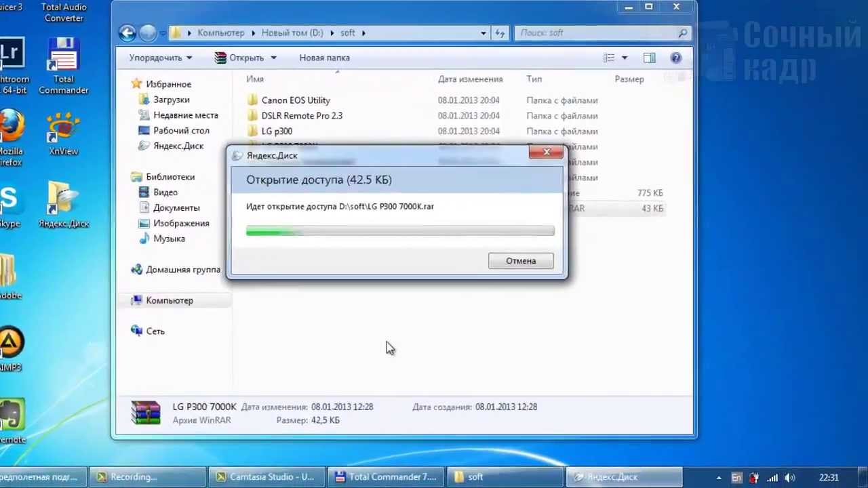The image size is (868, 488).
Task: Open Яндекс.Диск in Explorer favorites
Action: tap(178, 146)
